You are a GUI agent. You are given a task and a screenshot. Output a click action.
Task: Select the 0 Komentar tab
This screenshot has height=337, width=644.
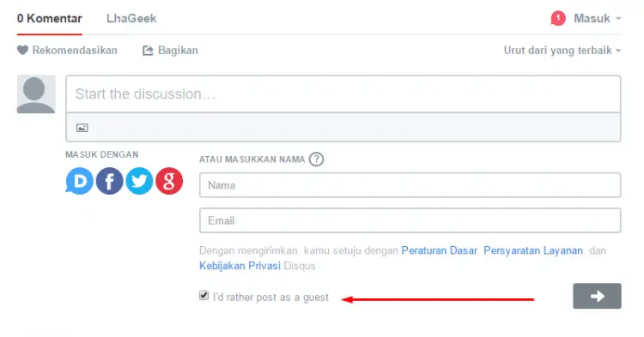tap(50, 19)
